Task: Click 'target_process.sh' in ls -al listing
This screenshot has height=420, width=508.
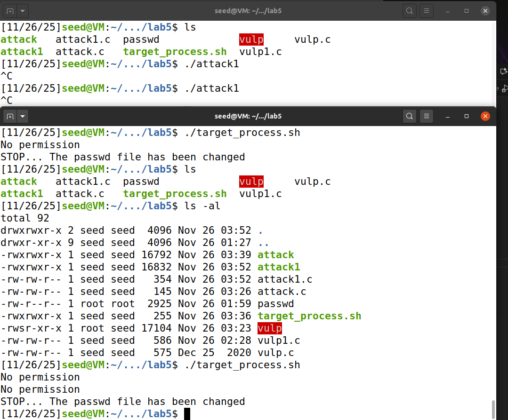Action: (x=309, y=316)
